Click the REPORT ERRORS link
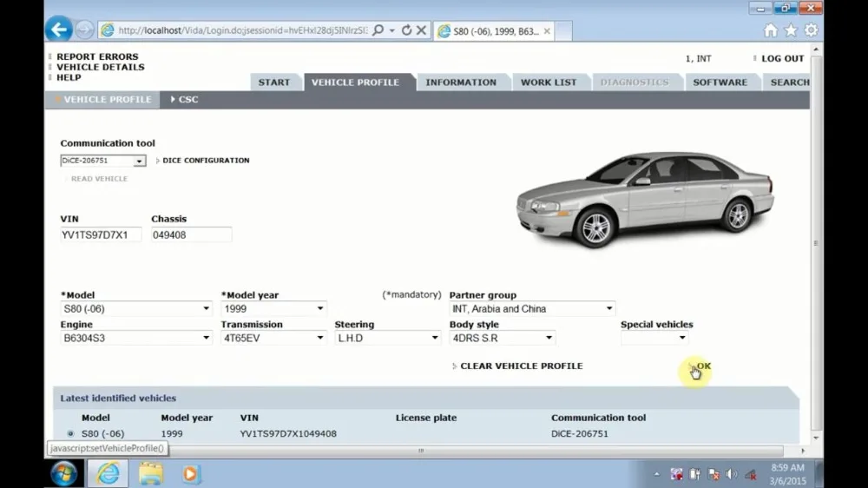The image size is (868, 488). pos(97,56)
